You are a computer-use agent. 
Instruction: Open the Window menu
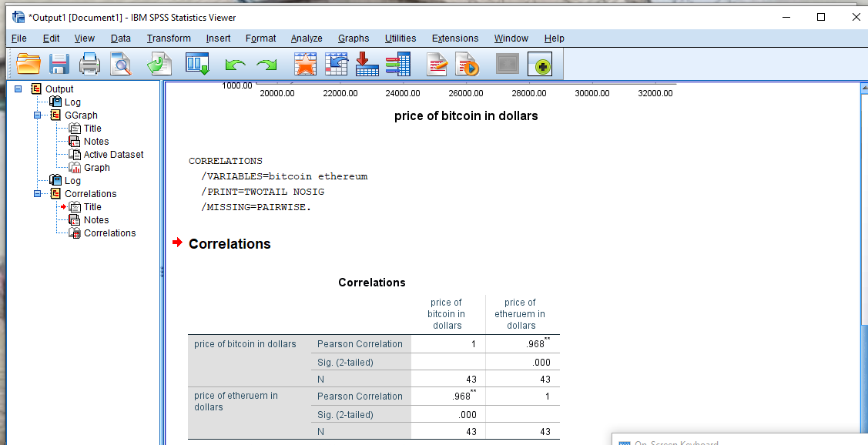coord(511,38)
